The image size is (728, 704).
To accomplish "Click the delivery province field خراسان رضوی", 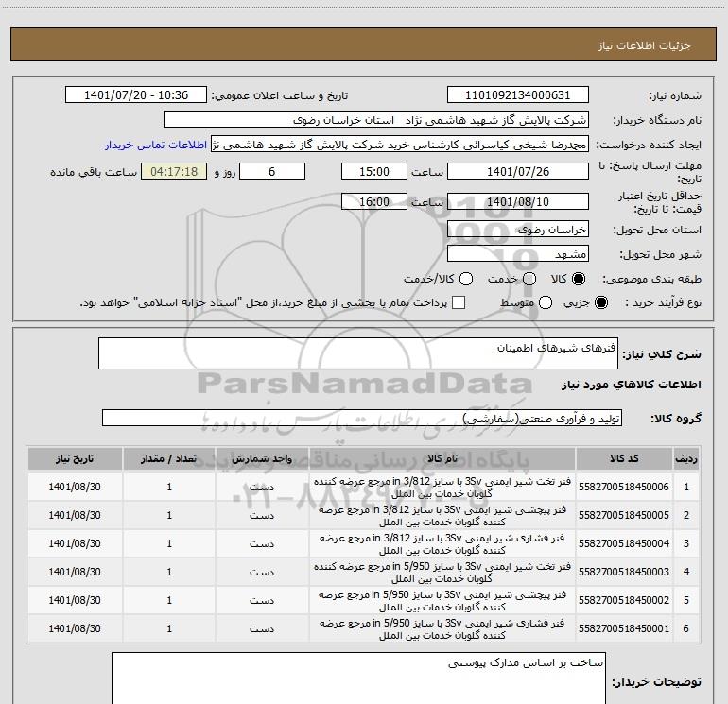I will 518,230.
